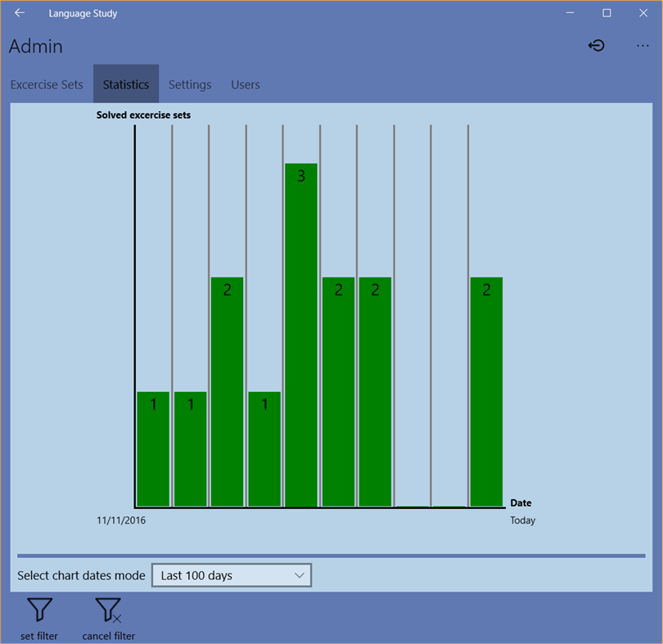Click the chevron on the Last 100 days box
Image resolution: width=663 pixels, height=644 pixels.
300,574
